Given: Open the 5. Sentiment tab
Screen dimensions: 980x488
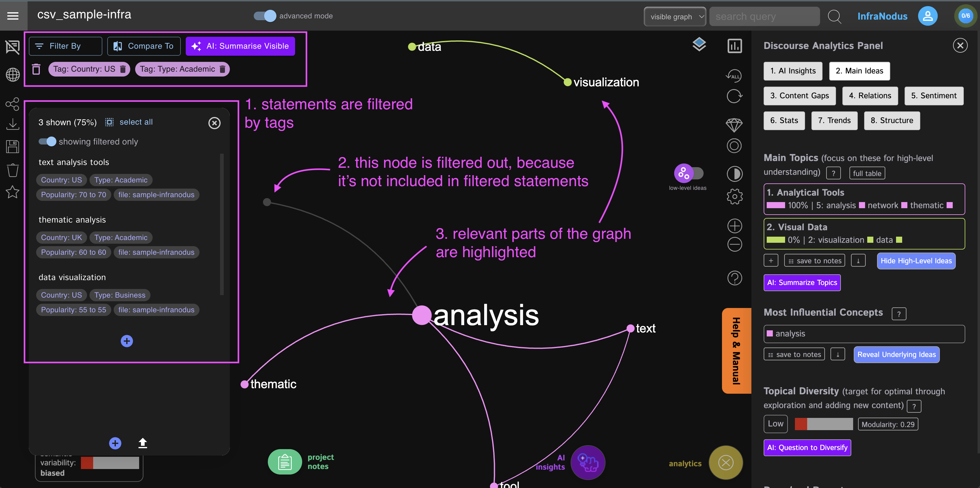Looking at the screenshot, I should coord(934,96).
